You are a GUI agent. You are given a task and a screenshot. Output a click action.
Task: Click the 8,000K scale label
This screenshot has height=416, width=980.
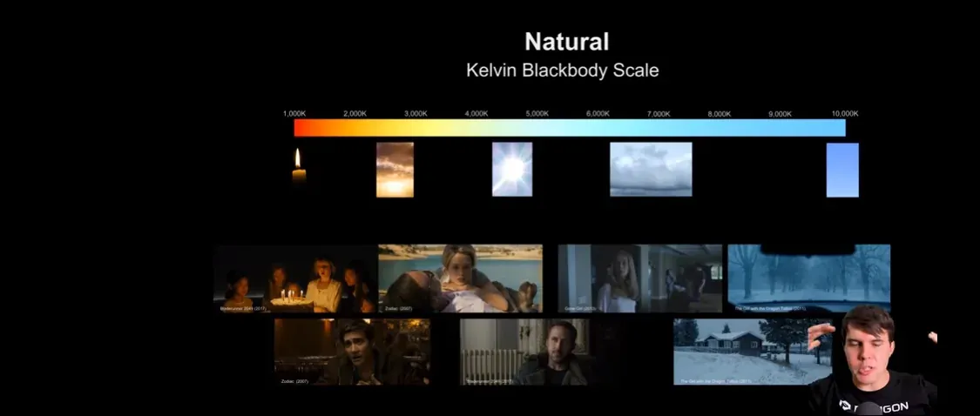[720, 114]
